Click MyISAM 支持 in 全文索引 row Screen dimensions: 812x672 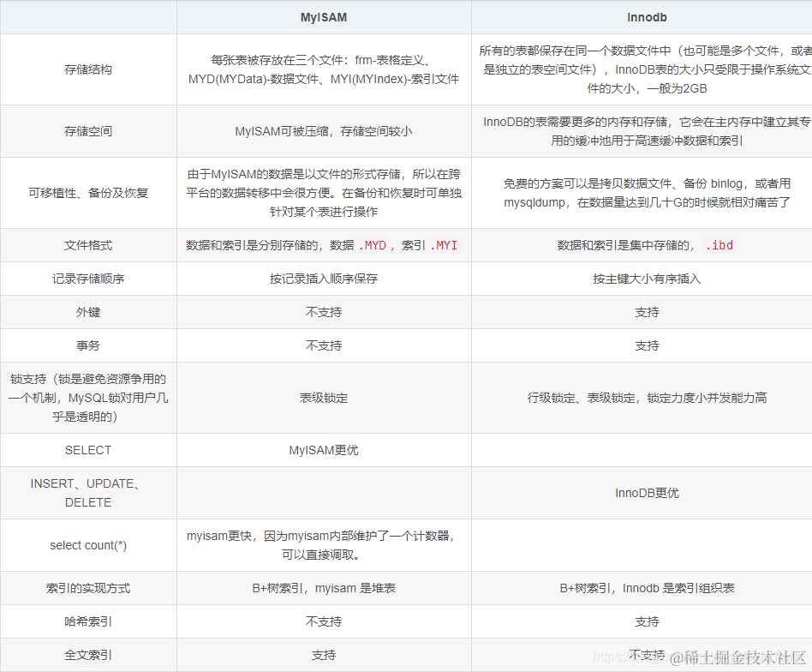coord(324,655)
